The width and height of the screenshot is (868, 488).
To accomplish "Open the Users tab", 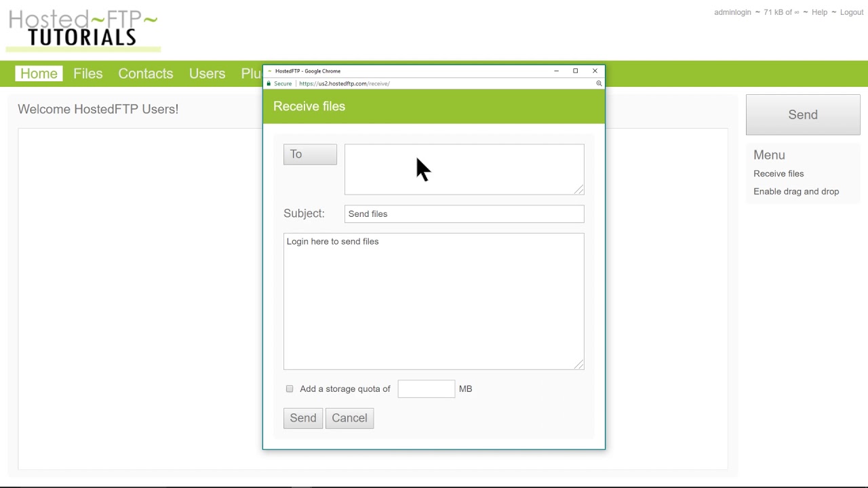I will click(207, 74).
